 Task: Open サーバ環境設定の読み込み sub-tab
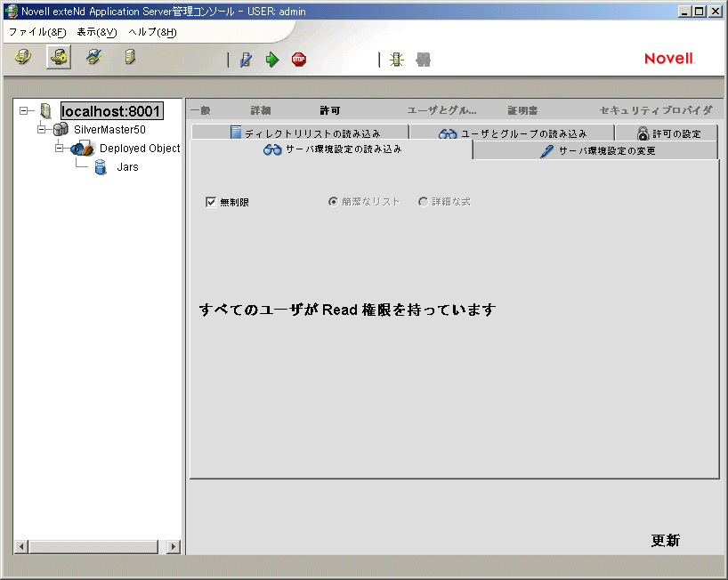pos(331,149)
